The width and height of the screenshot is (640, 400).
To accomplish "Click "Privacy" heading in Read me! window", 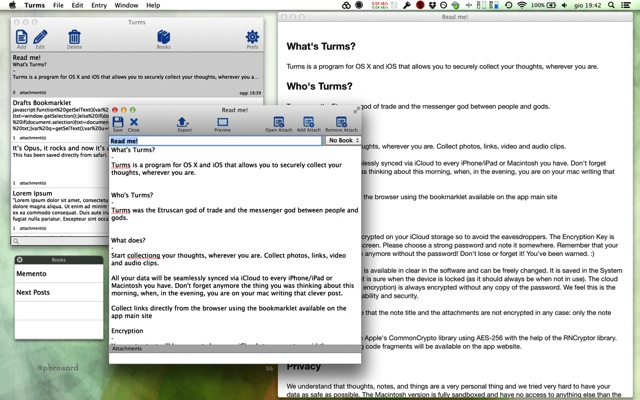I will pos(303,366).
